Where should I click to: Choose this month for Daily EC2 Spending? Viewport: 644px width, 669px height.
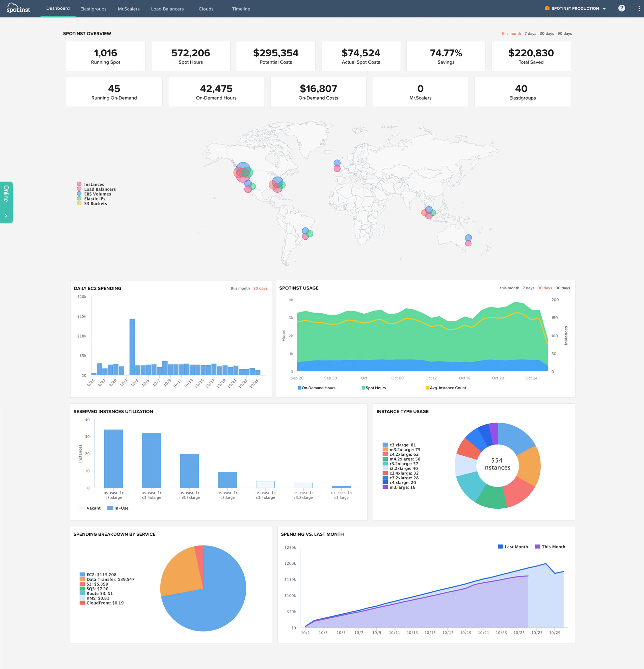point(240,288)
